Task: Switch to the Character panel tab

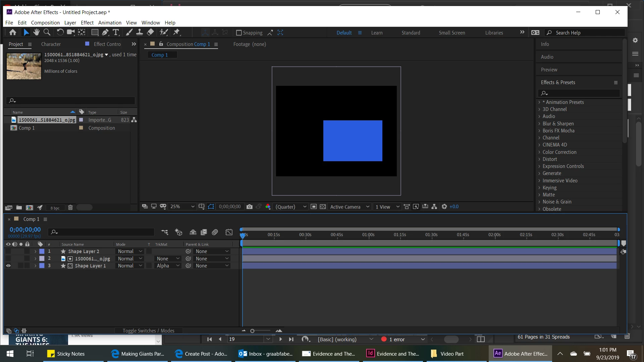Action: click(x=51, y=44)
